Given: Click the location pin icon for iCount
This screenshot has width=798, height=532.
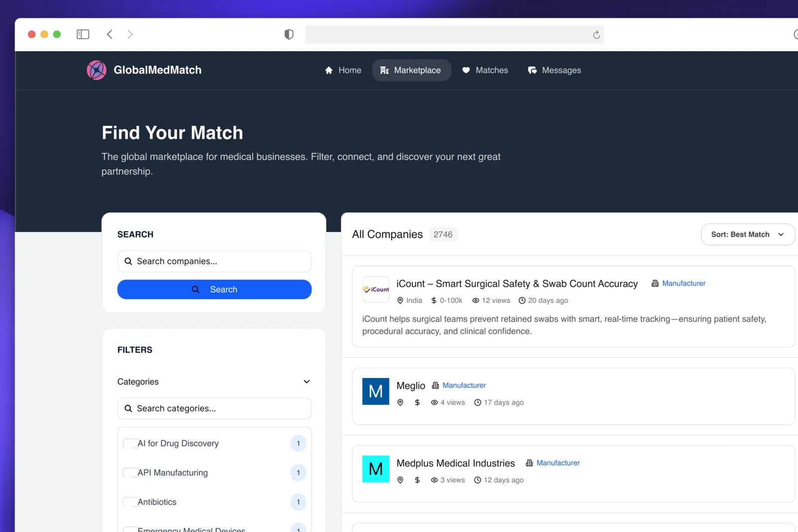Looking at the screenshot, I should (401, 300).
